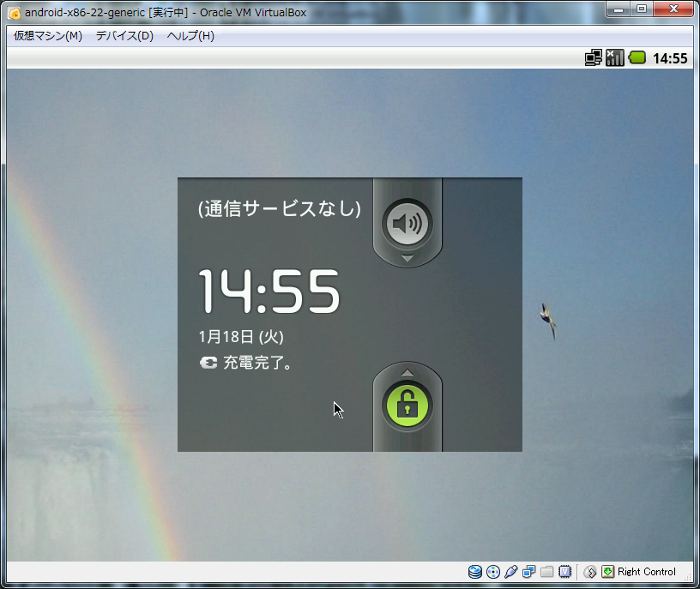Open the ヘルプ(H) menu
This screenshot has height=589, width=700.
190,36
